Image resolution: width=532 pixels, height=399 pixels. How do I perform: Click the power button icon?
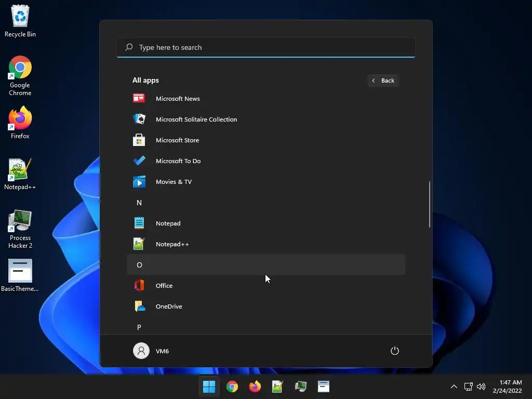coord(395,351)
